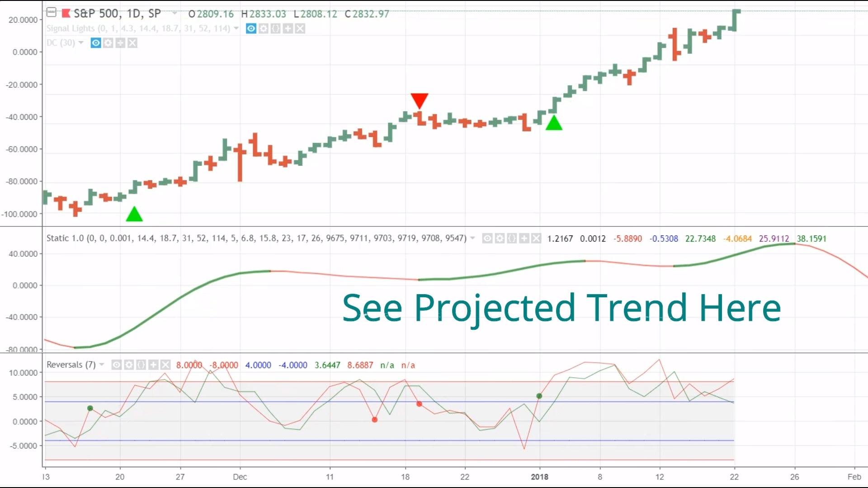The width and height of the screenshot is (868, 488).
Task: Click the green reversal dot near 2018
Action: [539, 396]
